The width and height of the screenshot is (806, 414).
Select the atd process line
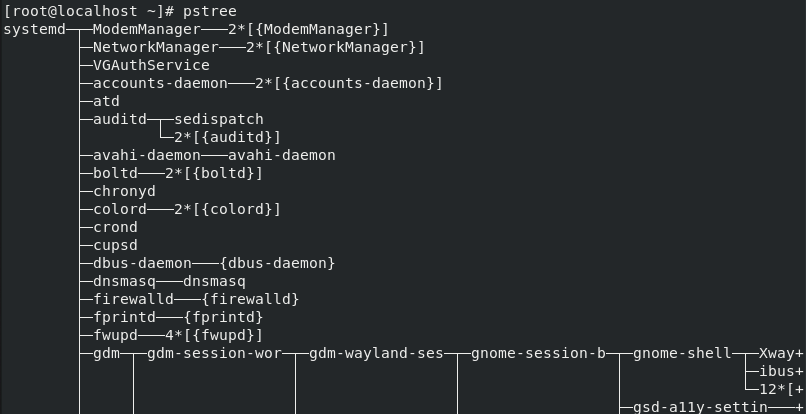pos(106,101)
